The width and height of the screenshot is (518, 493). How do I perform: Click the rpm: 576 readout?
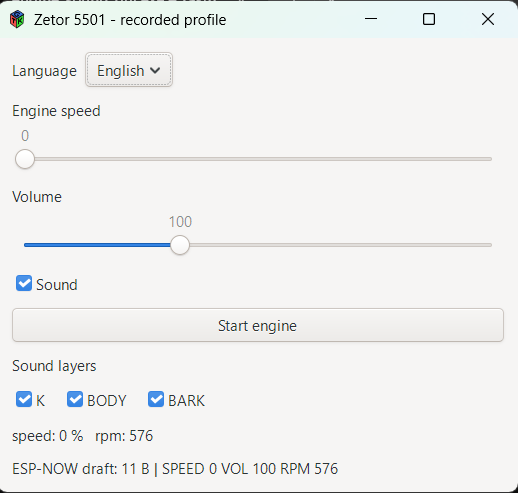pyautogui.click(x=124, y=436)
